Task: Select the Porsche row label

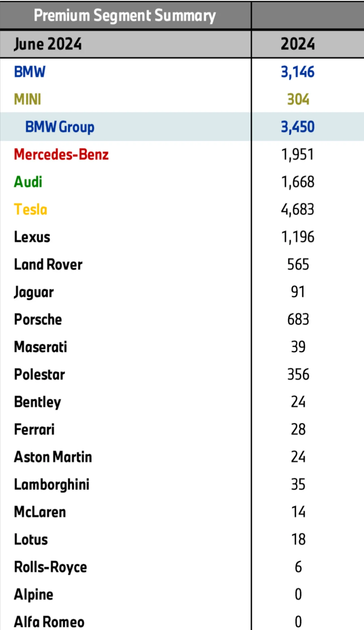Action: tap(38, 319)
